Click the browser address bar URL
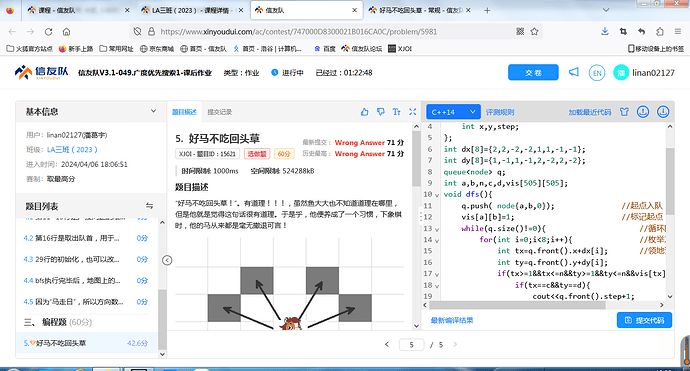Screen dimensions: 690x371 tap(298, 32)
